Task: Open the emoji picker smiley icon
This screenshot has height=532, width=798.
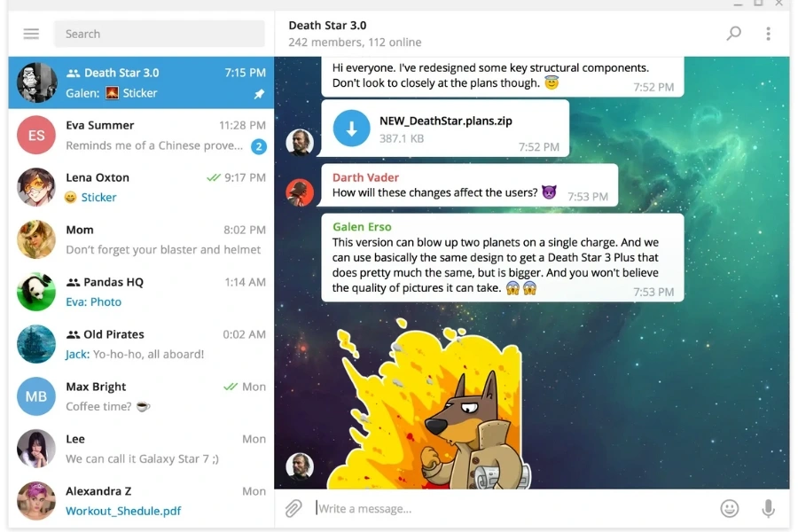Action: click(730, 508)
